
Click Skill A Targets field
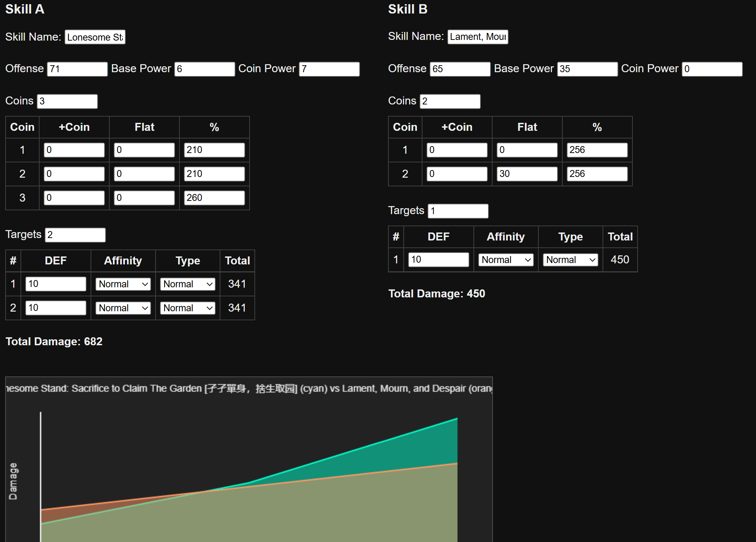[75, 235]
